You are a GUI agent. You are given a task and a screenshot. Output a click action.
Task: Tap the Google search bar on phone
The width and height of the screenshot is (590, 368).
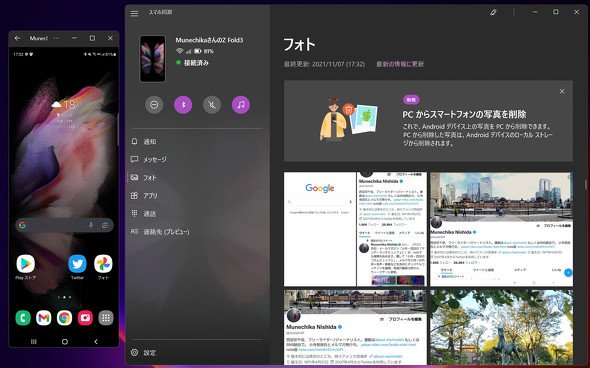pos(64,225)
